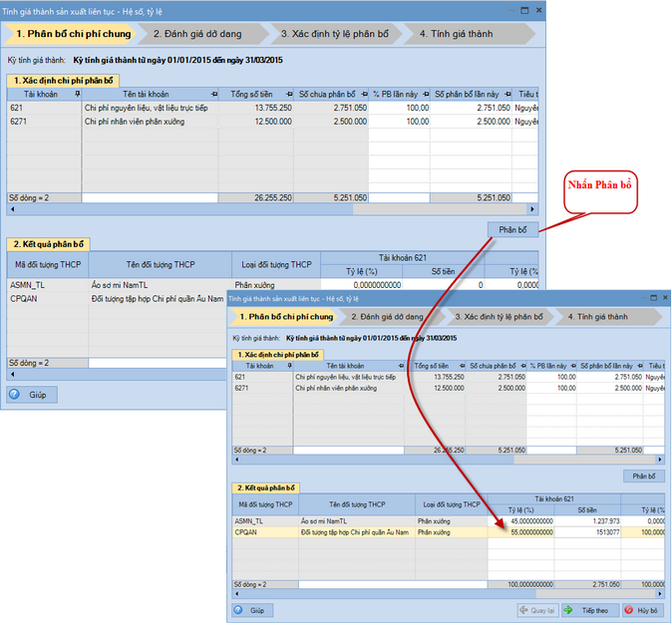Click Phân bổ button in back window

click(x=512, y=229)
